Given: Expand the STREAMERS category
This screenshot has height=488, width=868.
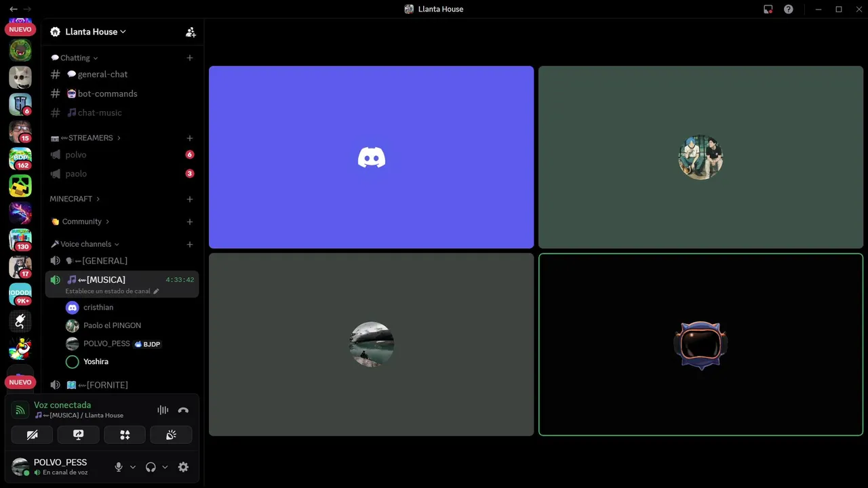Looking at the screenshot, I should (x=85, y=138).
